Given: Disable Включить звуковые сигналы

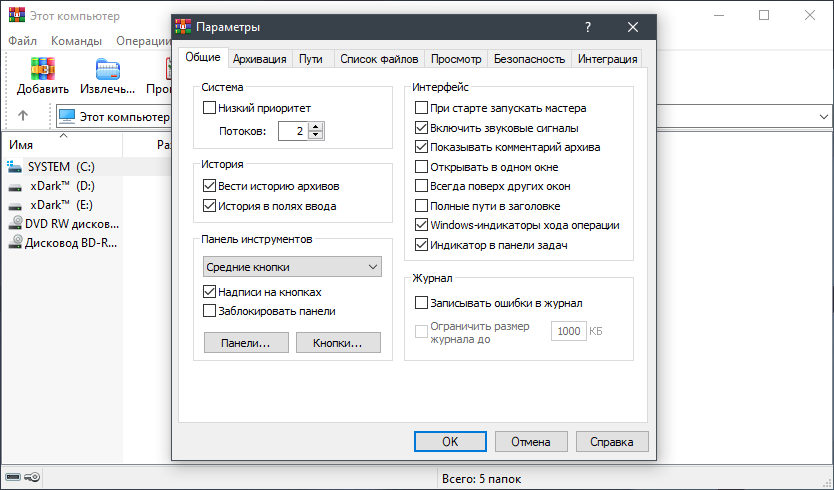Looking at the screenshot, I should (421, 128).
